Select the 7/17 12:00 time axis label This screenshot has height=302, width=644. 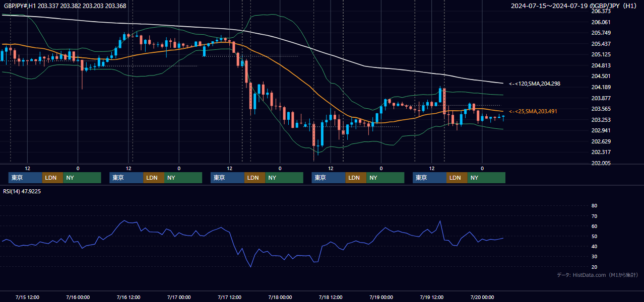(x=229, y=297)
